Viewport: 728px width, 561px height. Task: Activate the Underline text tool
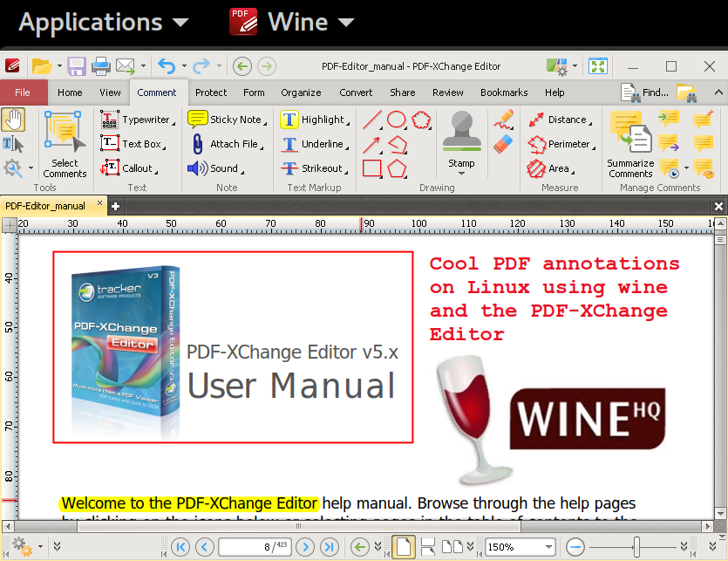(x=315, y=144)
